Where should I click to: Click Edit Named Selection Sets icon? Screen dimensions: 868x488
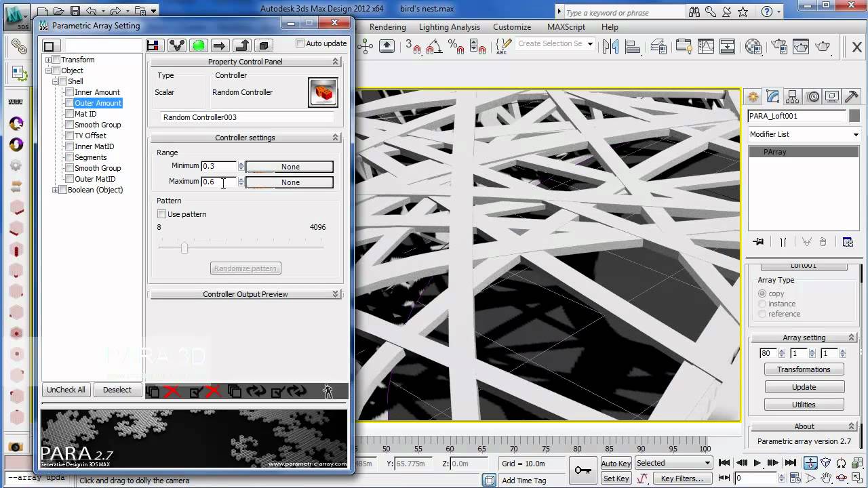(x=502, y=46)
